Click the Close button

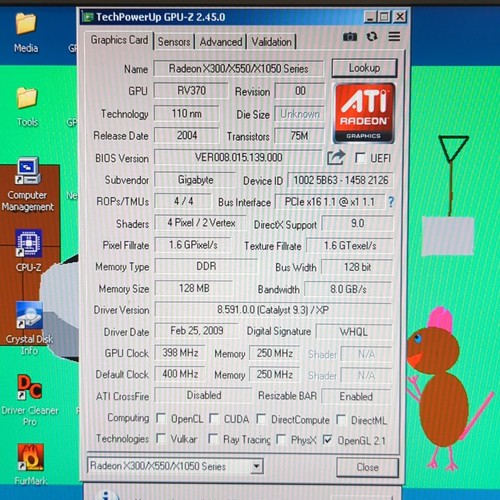coord(367,467)
